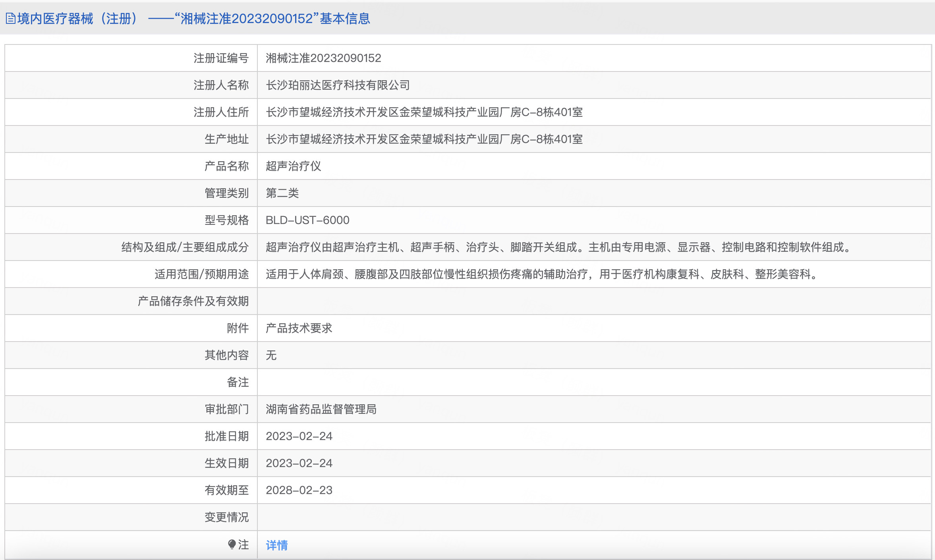Click the 管理类别 label
The height and width of the screenshot is (560, 935).
tap(227, 193)
